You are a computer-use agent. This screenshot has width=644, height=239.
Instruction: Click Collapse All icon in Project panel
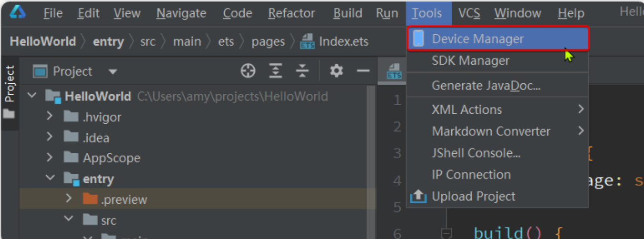pyautogui.click(x=302, y=71)
